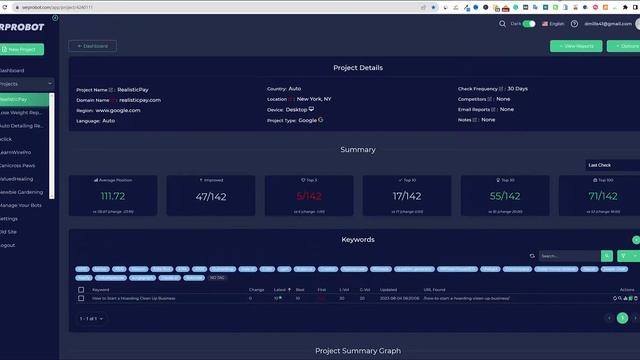Select the Lose Weight Rep... project
The width and height of the screenshot is (640, 360).
21,113
